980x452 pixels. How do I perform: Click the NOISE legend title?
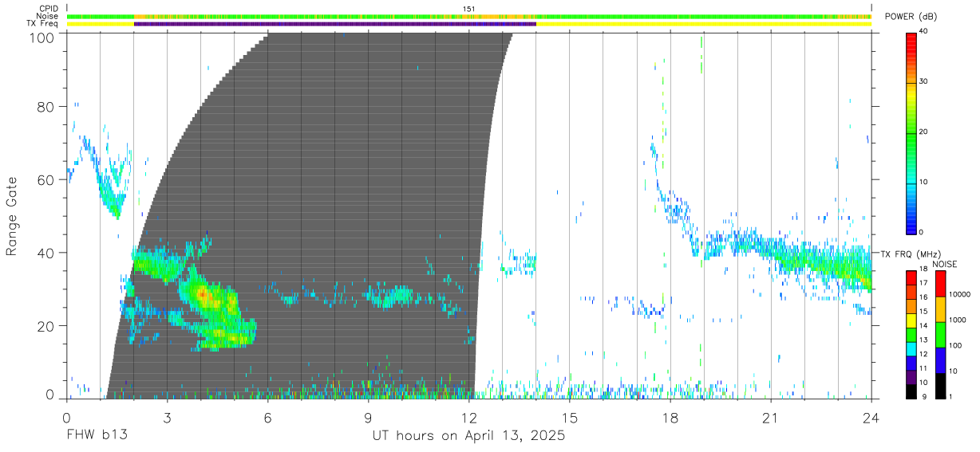tap(946, 264)
